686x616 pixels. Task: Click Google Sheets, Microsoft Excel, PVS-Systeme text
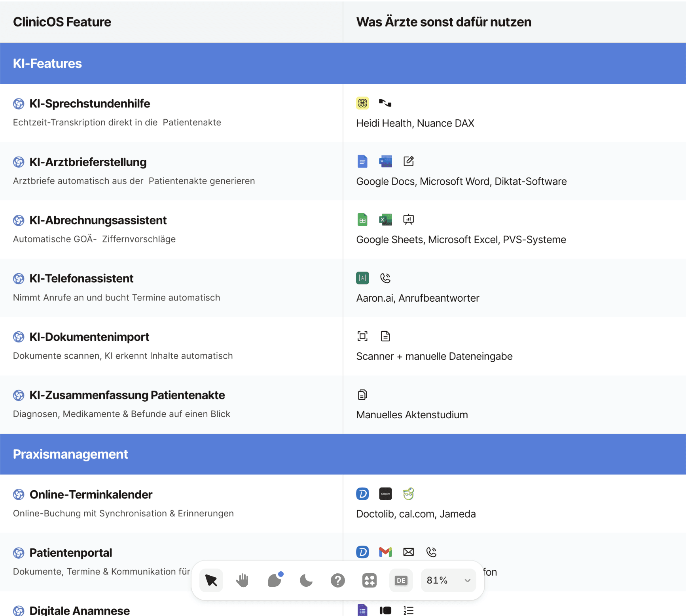(x=461, y=240)
